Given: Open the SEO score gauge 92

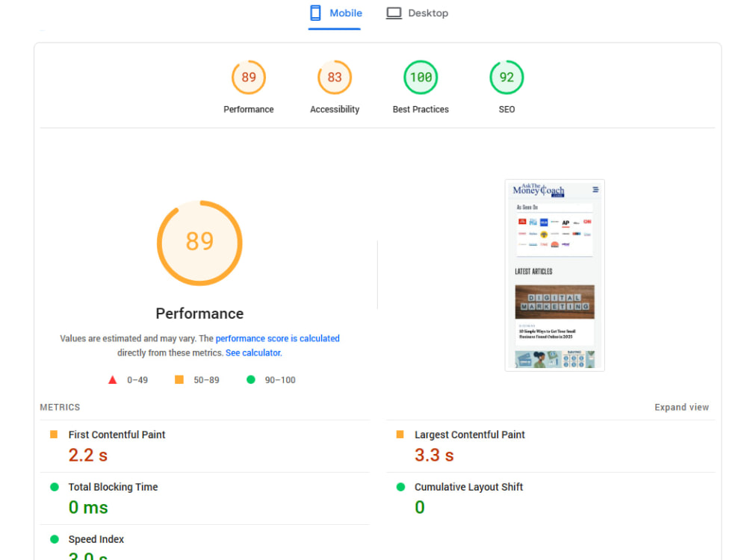Looking at the screenshot, I should coord(507,77).
